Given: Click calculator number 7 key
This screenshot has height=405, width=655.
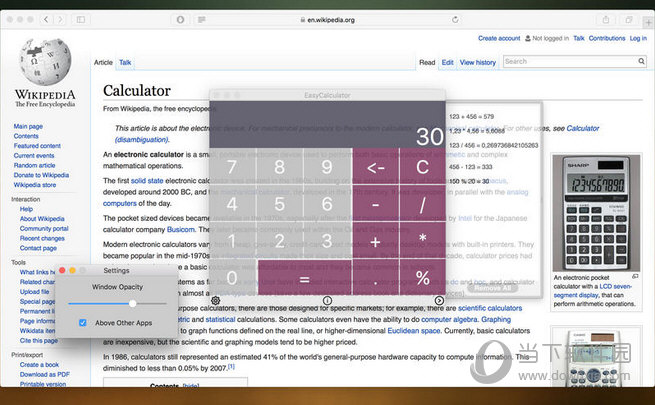Looking at the screenshot, I should pos(232,167).
